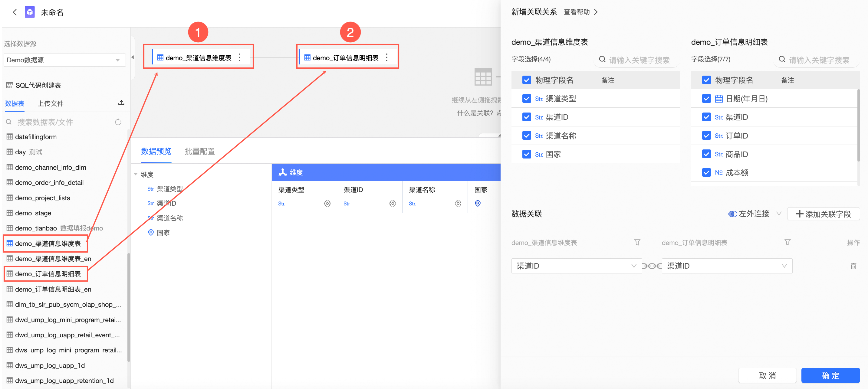Uncheck 渠道ID in demo_渠道信息维度表
The height and width of the screenshot is (389, 868).
click(x=527, y=117)
